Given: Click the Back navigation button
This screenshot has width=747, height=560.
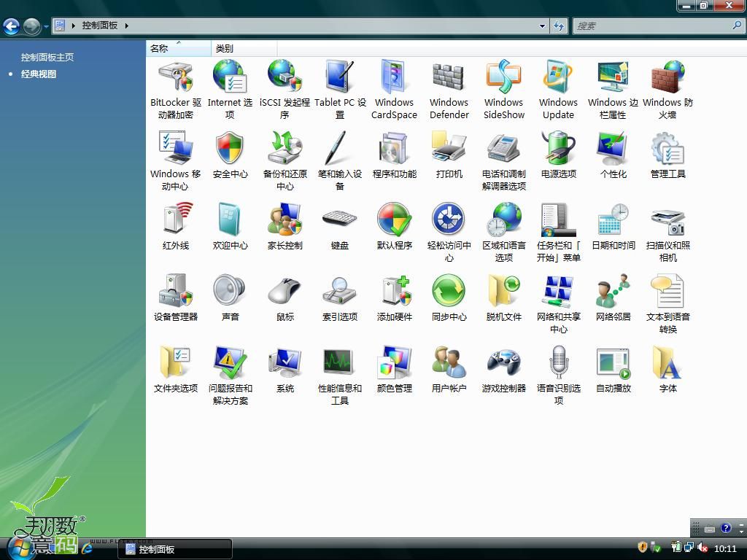Looking at the screenshot, I should point(12,26).
